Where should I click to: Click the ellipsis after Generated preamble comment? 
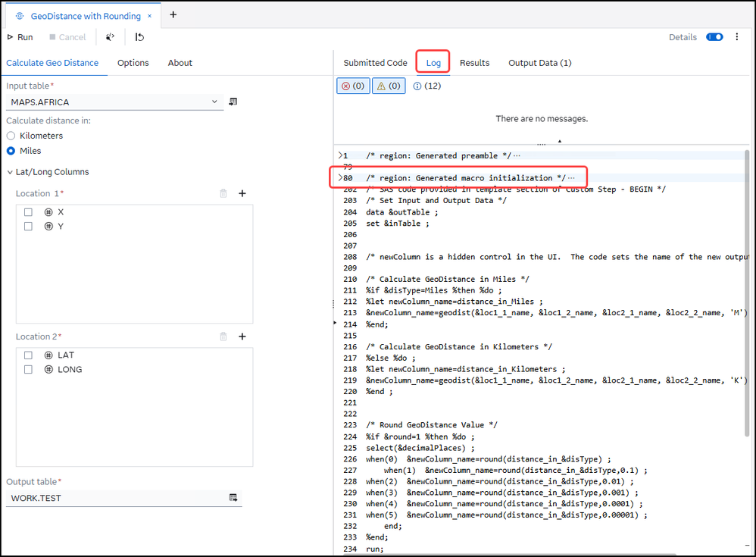pyautogui.click(x=517, y=156)
